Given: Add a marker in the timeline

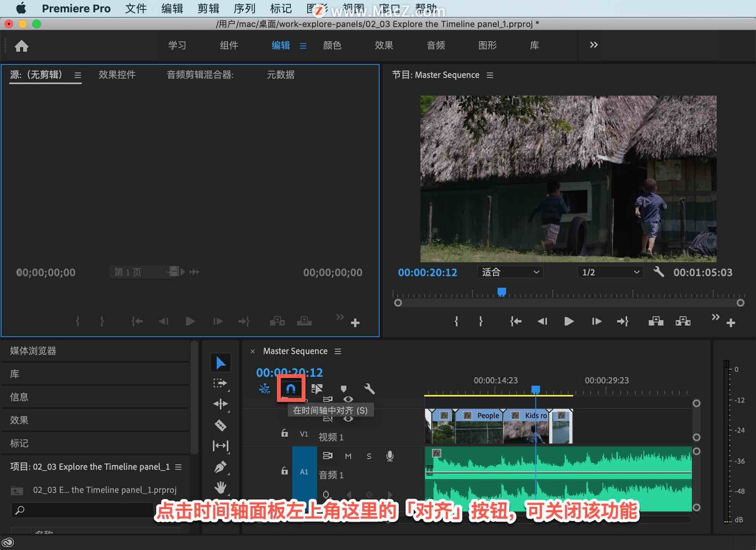Looking at the screenshot, I should point(343,389).
